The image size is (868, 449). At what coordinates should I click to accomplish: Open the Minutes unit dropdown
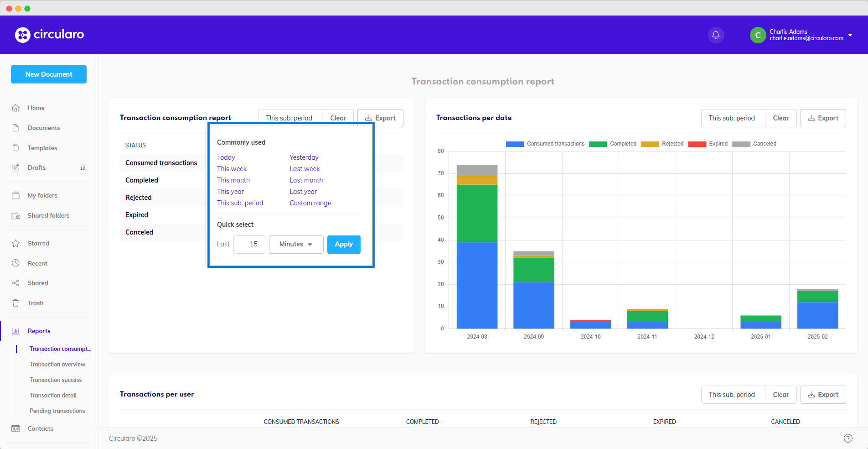(x=296, y=244)
